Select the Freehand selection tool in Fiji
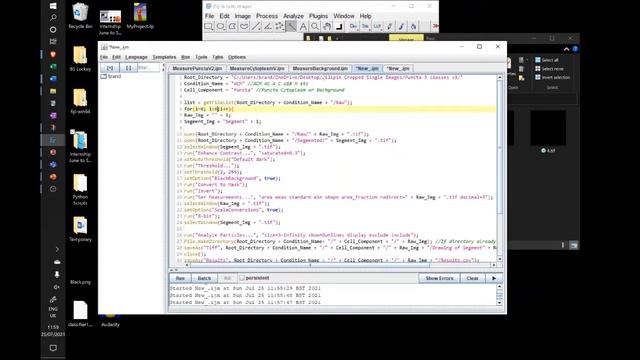Viewport: 640px width, 360px height. [x=244, y=27]
